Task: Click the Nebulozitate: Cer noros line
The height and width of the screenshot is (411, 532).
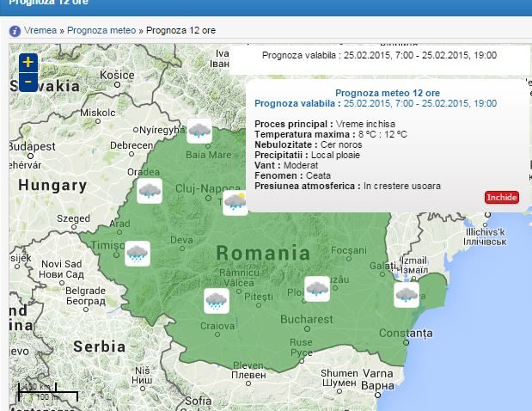Action: [308, 144]
